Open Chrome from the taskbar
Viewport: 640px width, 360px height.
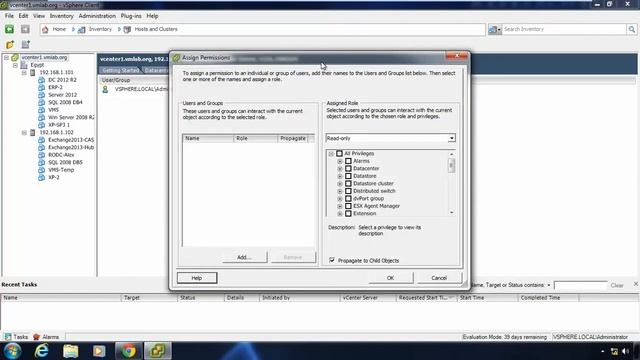coord(129,351)
